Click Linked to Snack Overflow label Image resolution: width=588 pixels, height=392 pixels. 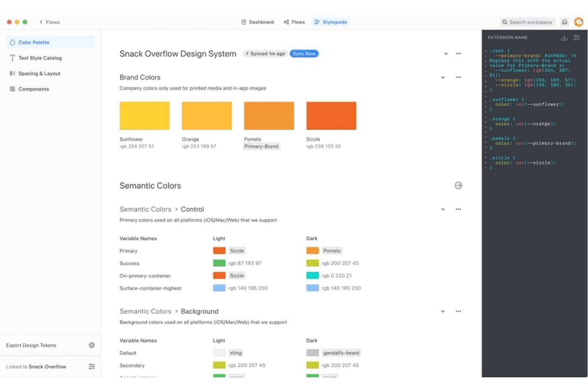[36, 367]
